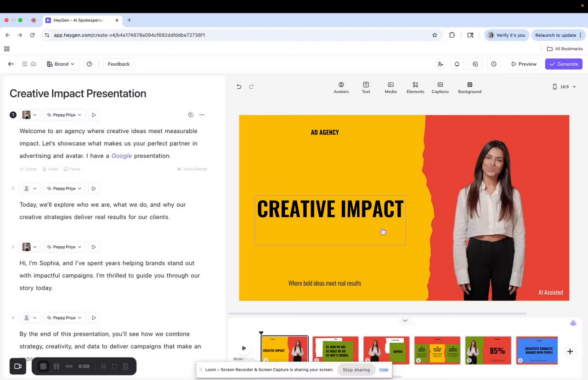This screenshot has width=588, height=380.
Task: Select the Sophia slide thumbnail
Action: coord(386,350)
